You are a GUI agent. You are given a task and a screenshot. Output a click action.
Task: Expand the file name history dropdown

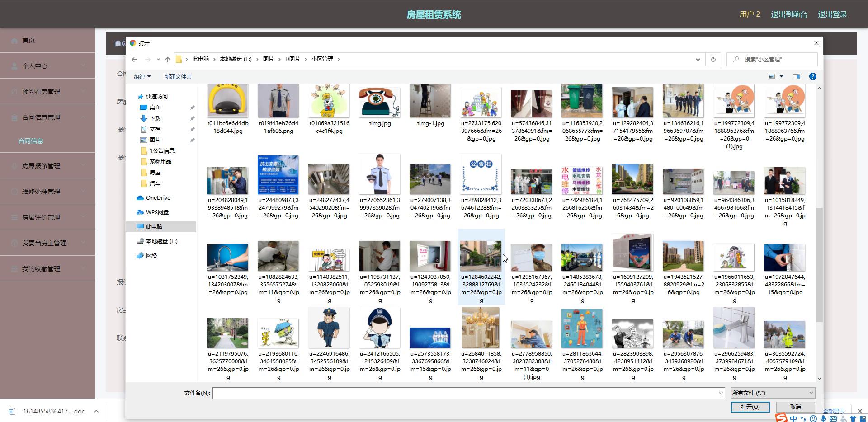tap(721, 393)
